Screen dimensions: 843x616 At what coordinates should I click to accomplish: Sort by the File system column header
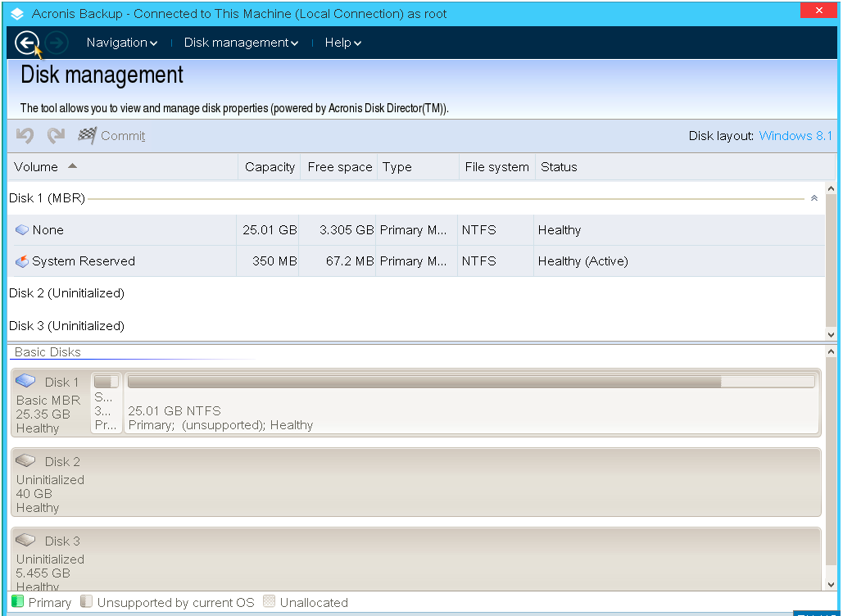[x=496, y=166]
